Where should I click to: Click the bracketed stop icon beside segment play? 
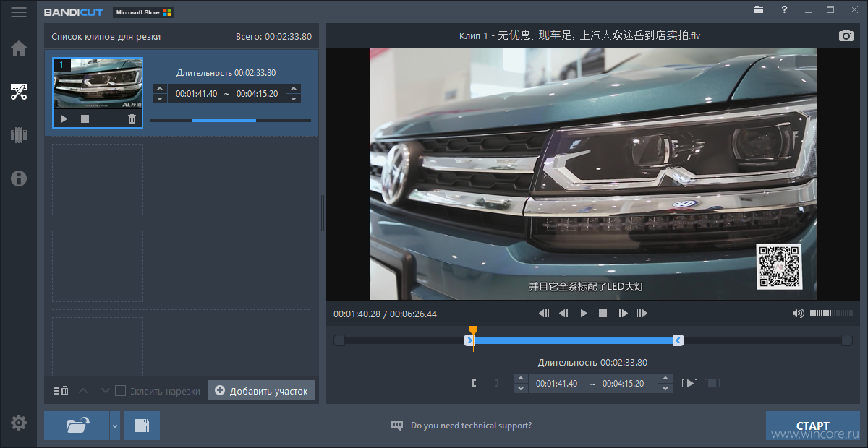click(712, 384)
